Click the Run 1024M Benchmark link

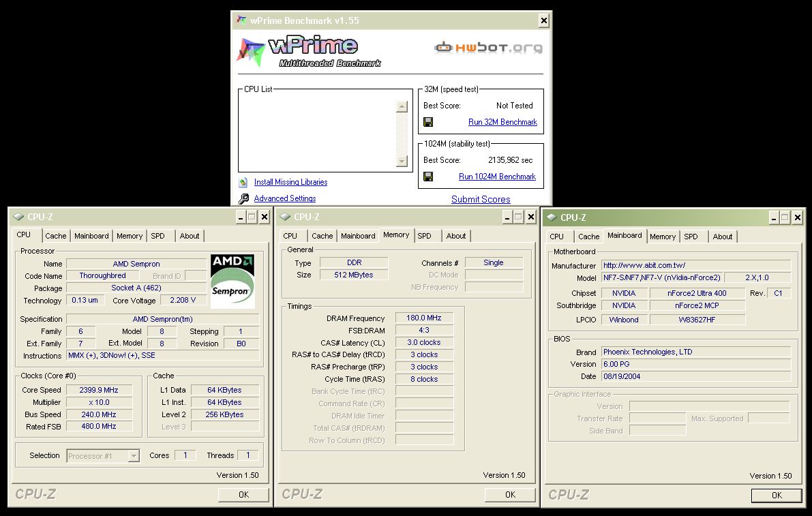(x=497, y=177)
